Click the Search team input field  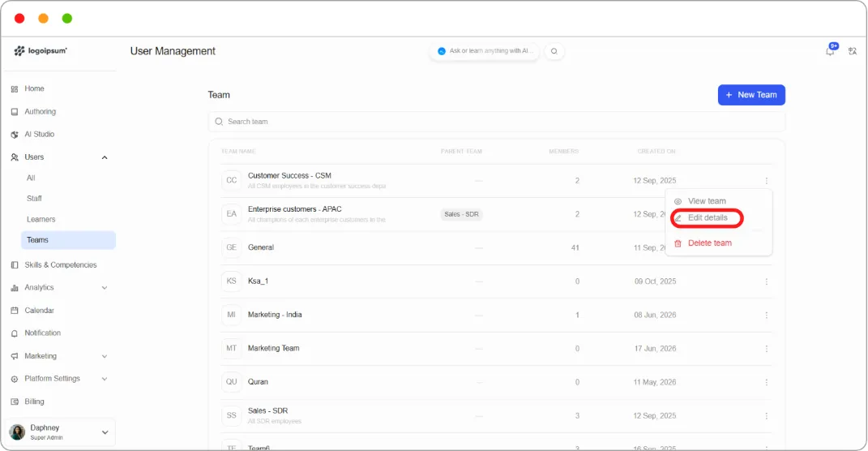497,122
